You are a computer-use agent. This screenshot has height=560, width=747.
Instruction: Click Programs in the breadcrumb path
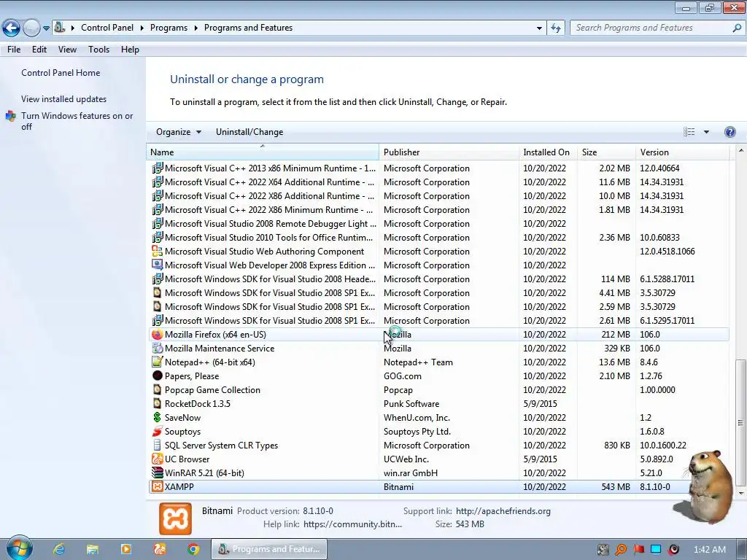pos(169,28)
